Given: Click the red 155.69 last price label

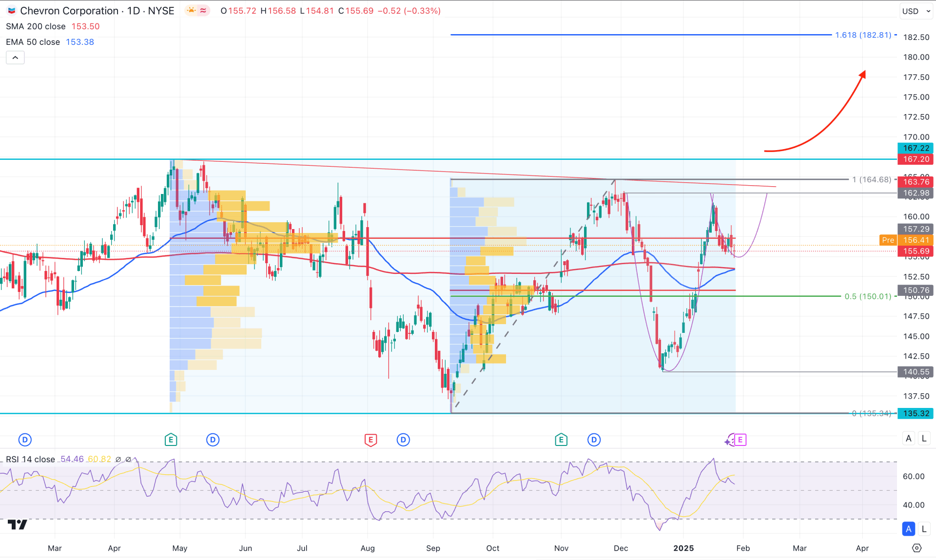Looking at the screenshot, I should [916, 251].
